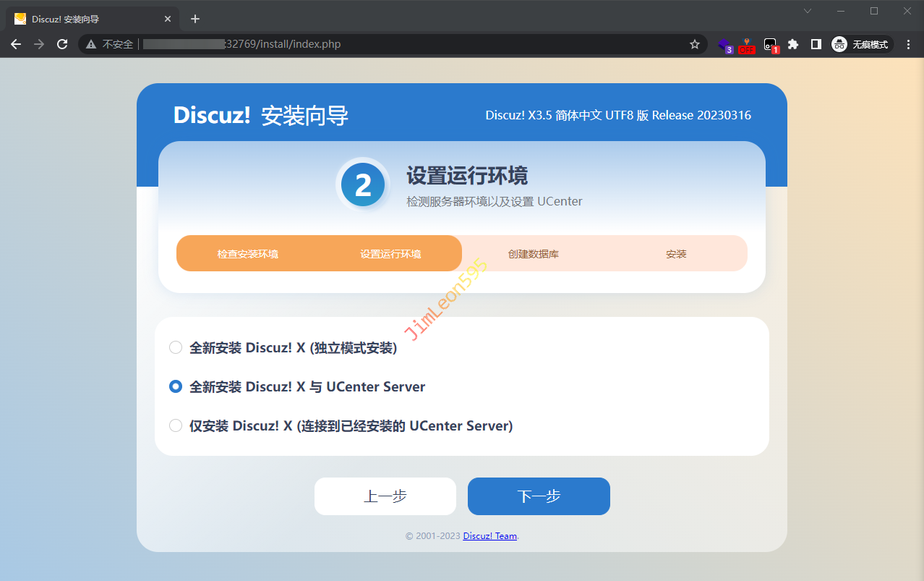The height and width of the screenshot is (581, 924).
Task: Click the browser back arrow
Action: point(16,44)
